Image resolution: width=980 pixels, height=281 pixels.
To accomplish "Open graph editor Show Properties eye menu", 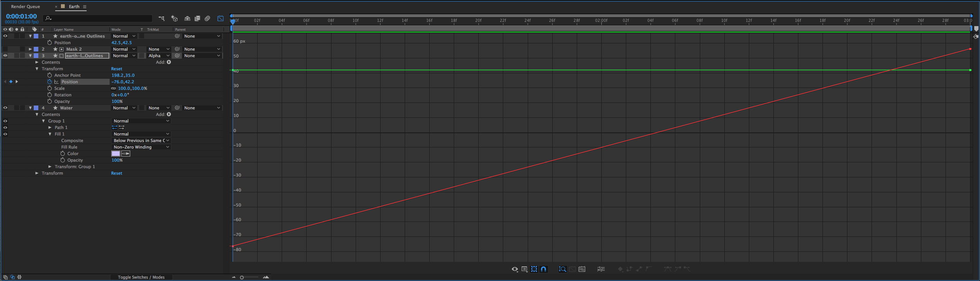I will pyautogui.click(x=515, y=269).
